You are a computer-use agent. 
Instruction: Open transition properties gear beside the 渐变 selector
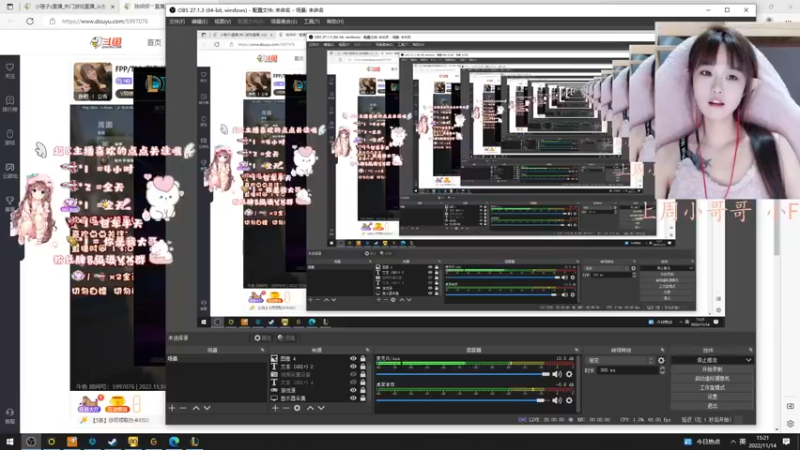[x=661, y=360]
